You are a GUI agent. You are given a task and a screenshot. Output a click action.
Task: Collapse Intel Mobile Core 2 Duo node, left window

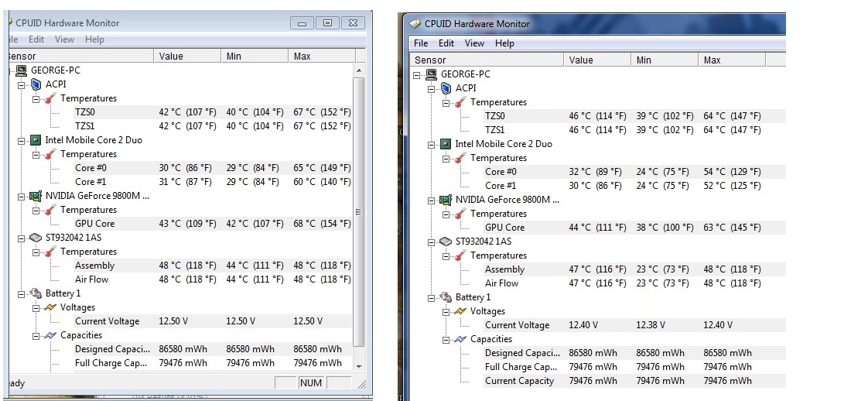(22, 141)
